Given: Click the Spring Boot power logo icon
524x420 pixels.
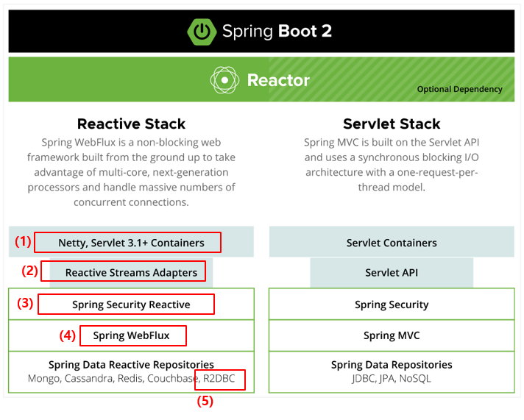Looking at the screenshot, I should pyautogui.click(x=202, y=32).
